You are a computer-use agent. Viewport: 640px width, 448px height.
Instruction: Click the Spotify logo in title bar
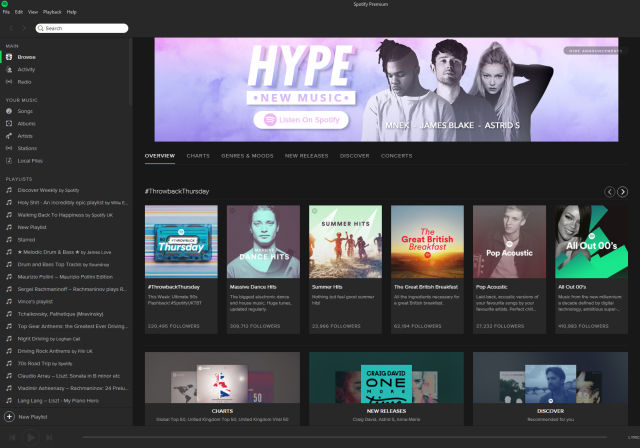[4, 4]
